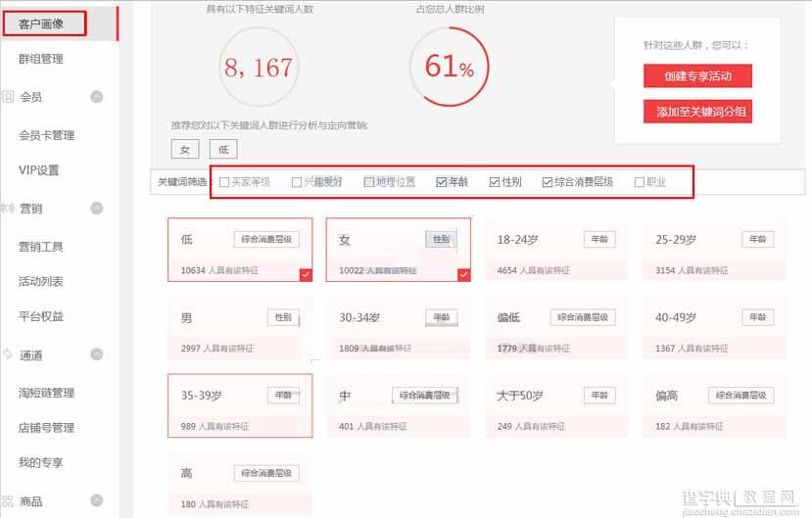812x518 pixels.
Task: Click the 创建专享活动 button
Action: (x=697, y=76)
